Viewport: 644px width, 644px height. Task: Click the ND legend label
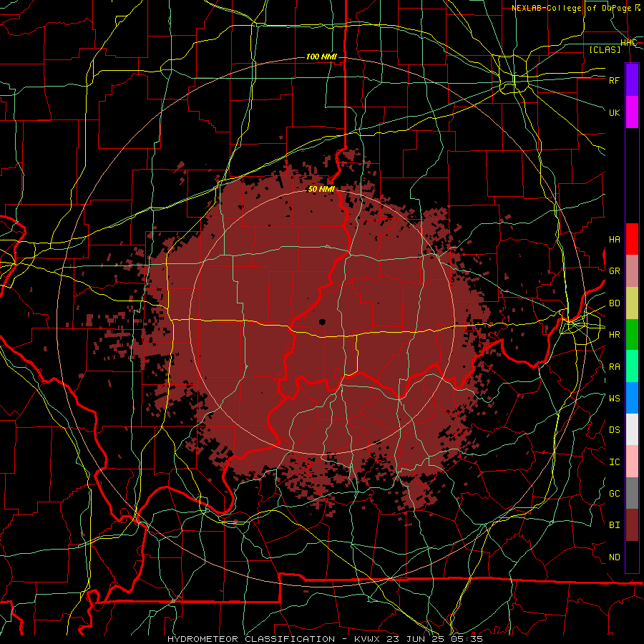tap(614, 557)
